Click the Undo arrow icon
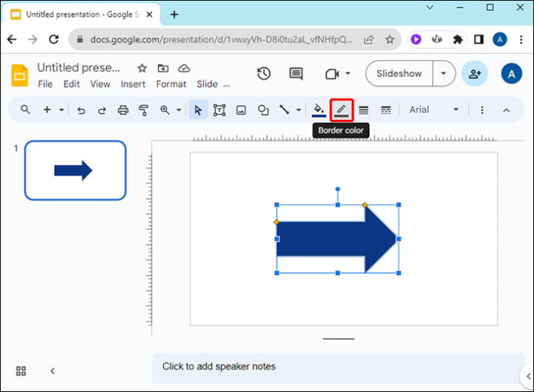Image resolution: width=534 pixels, height=392 pixels. point(81,111)
